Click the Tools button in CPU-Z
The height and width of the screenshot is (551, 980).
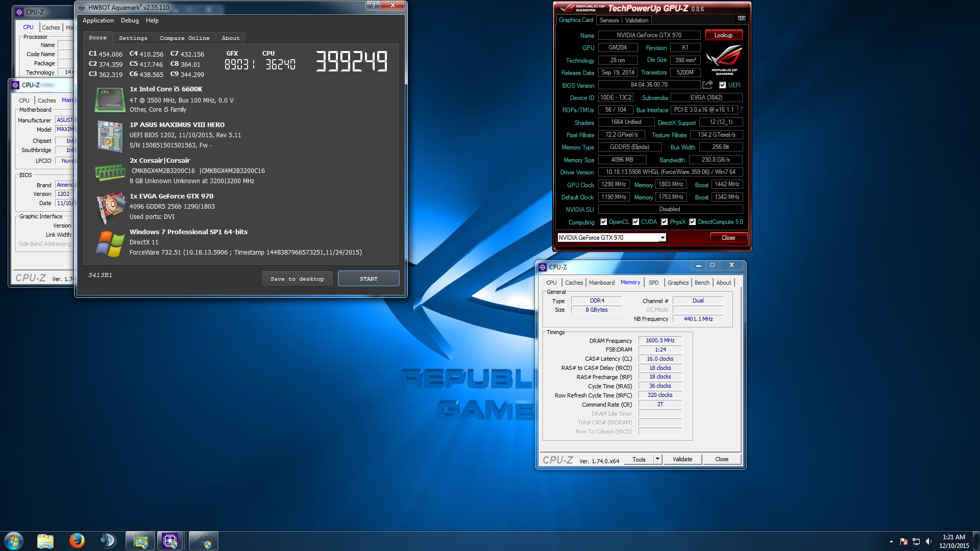click(x=639, y=459)
